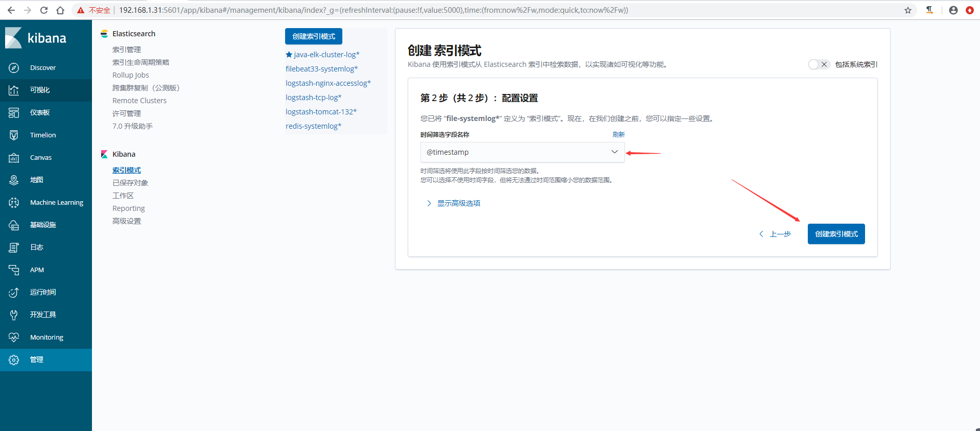Open redis-systemlog* index pattern
Screen dimensions: 980x431
314,126
